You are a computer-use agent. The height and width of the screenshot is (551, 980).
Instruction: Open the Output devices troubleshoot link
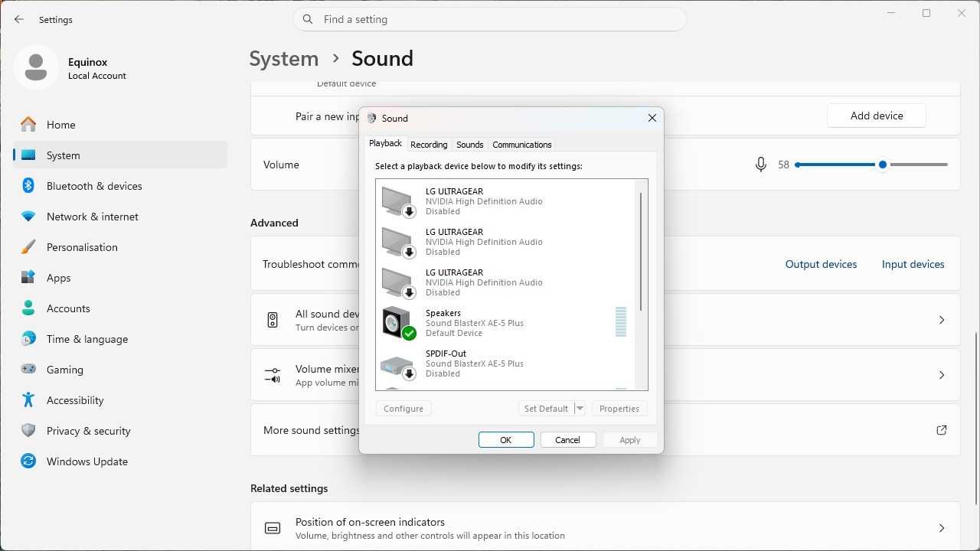click(821, 264)
